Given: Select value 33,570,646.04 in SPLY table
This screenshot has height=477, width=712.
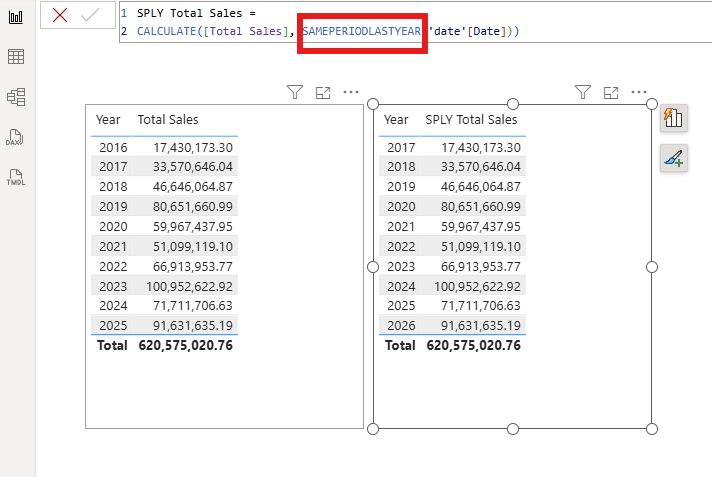Looking at the screenshot, I should point(480,167).
